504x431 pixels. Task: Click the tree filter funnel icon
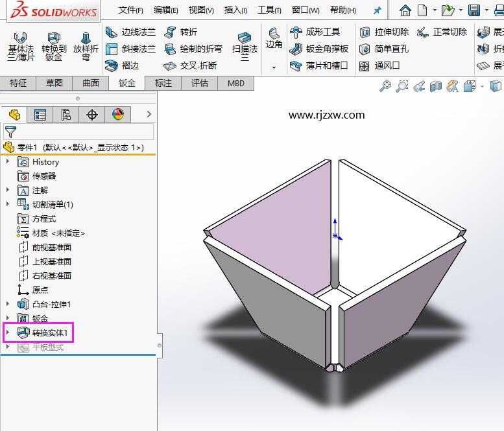pos(10,132)
